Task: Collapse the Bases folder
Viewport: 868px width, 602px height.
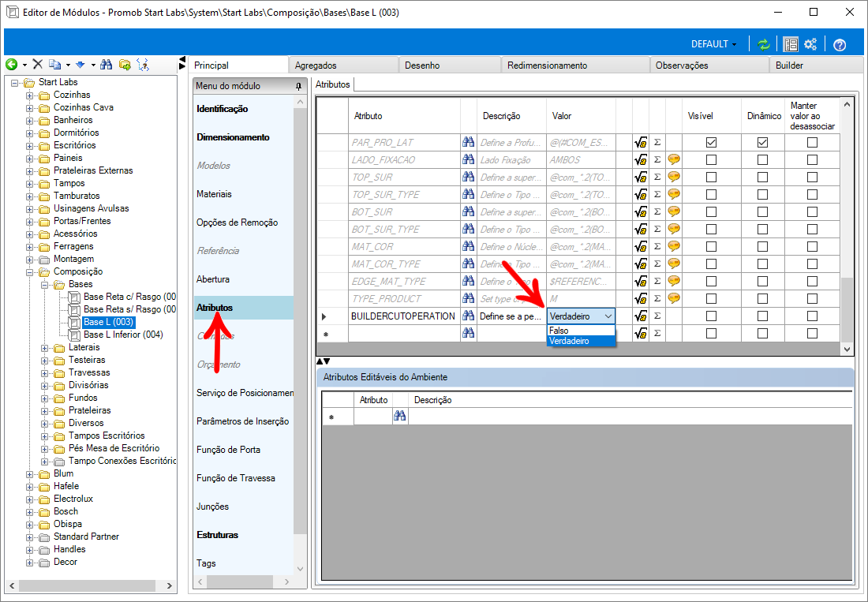Action: click(x=44, y=284)
